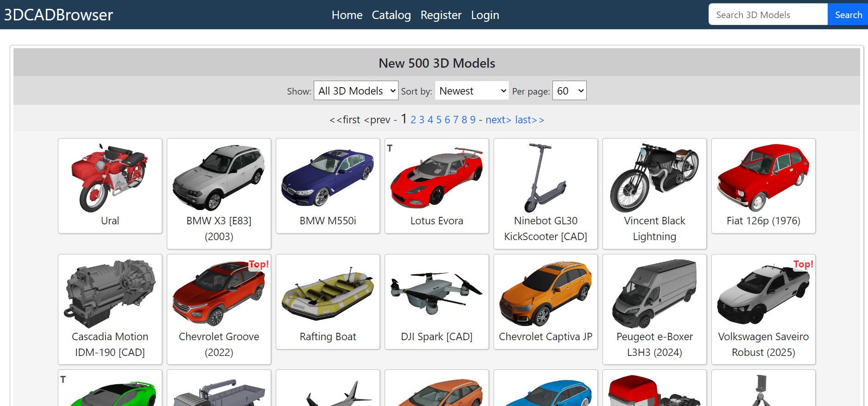Open the BMW X3 [E83] (2003) model image

(x=219, y=178)
